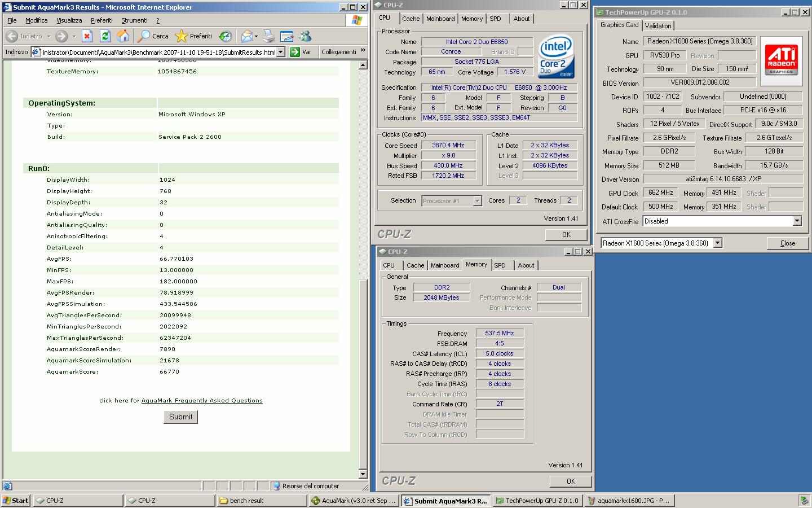Expand the mail icon dropdown arrow
Viewport: 812px width, 508px height.
[x=256, y=36]
